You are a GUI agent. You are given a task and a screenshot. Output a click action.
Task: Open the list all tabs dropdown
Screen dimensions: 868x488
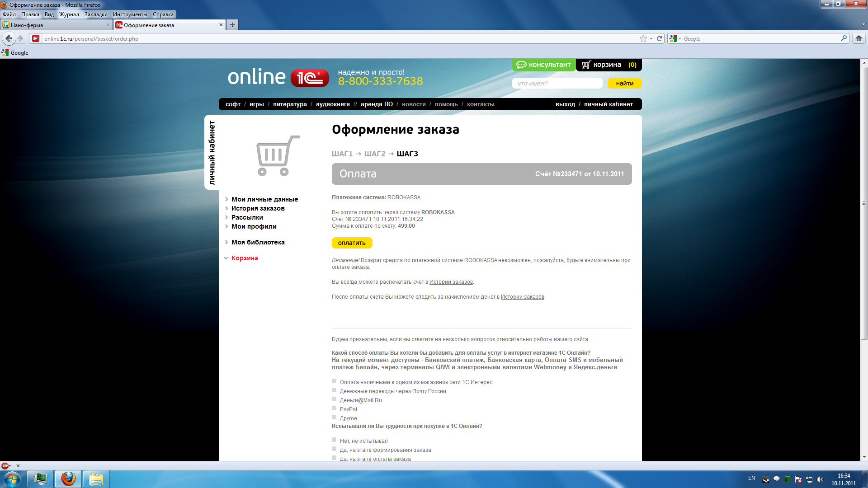click(863, 25)
